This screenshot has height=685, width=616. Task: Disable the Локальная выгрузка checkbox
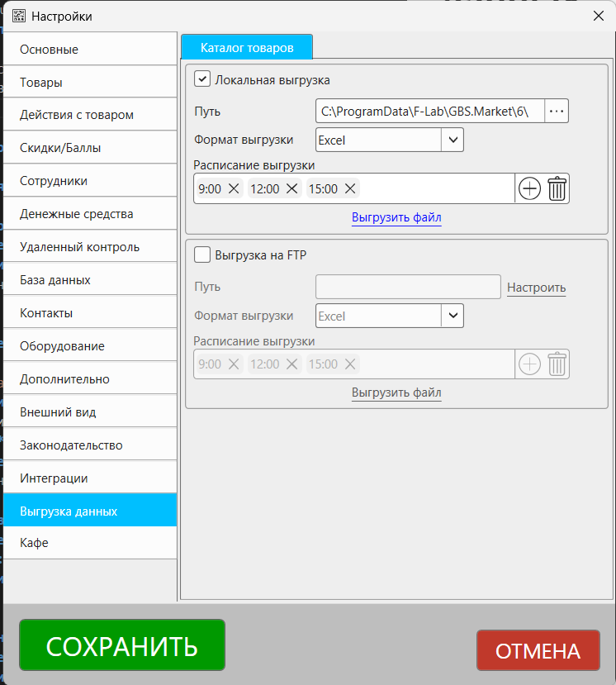201,79
